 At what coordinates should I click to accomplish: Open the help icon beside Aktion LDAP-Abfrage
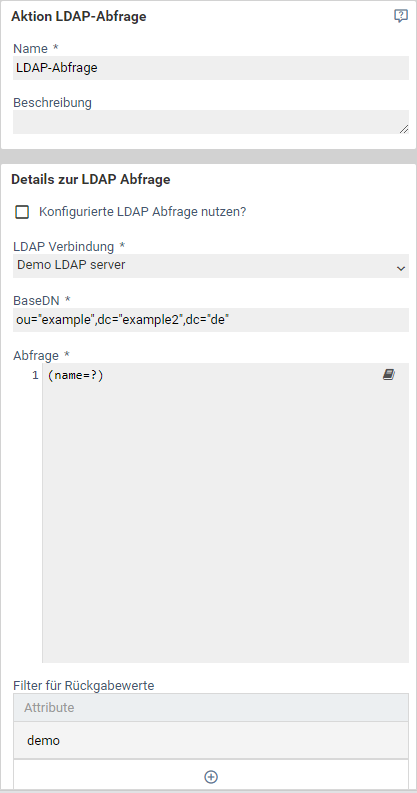pyautogui.click(x=400, y=16)
